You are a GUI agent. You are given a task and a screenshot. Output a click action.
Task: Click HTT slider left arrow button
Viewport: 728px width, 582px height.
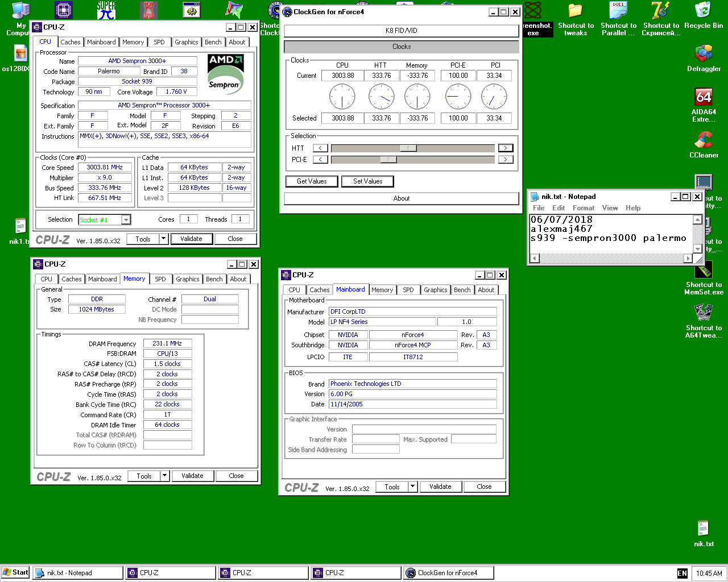(321, 148)
